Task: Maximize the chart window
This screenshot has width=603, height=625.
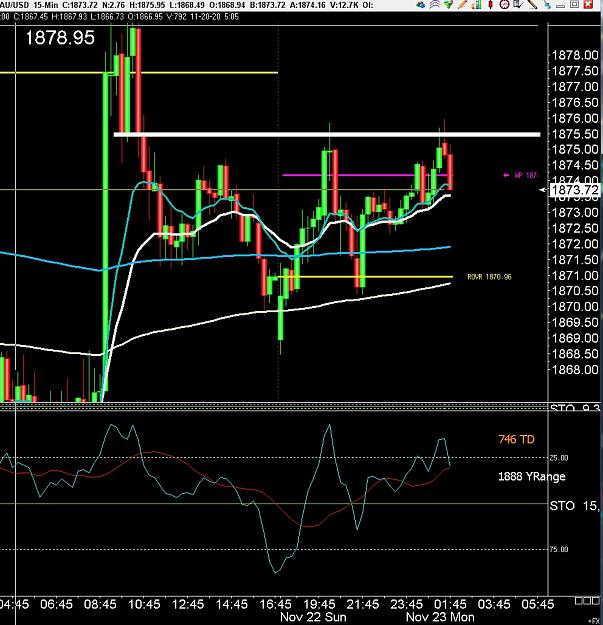Action: point(574,5)
